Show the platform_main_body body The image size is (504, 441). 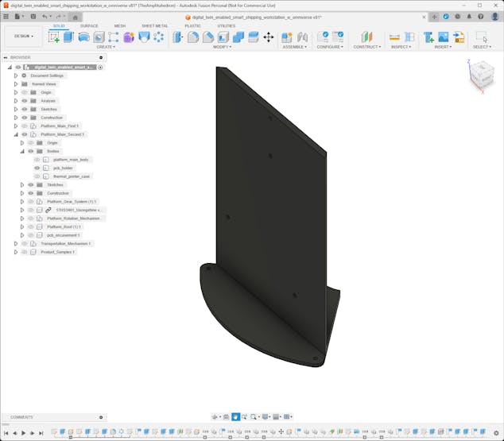[x=37, y=160]
